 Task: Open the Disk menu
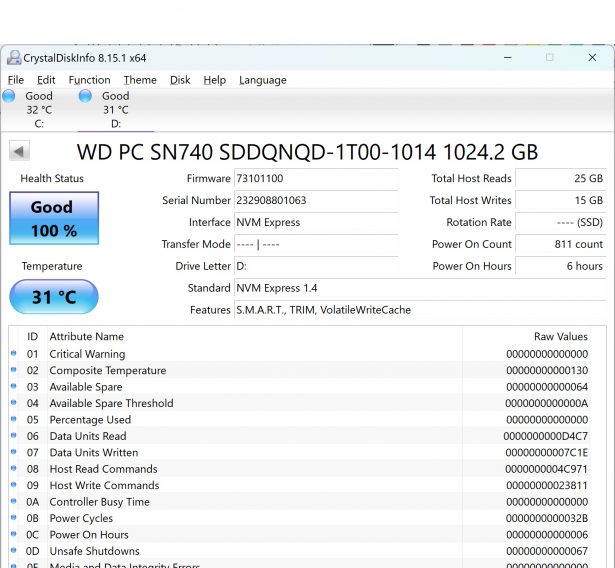coord(180,80)
